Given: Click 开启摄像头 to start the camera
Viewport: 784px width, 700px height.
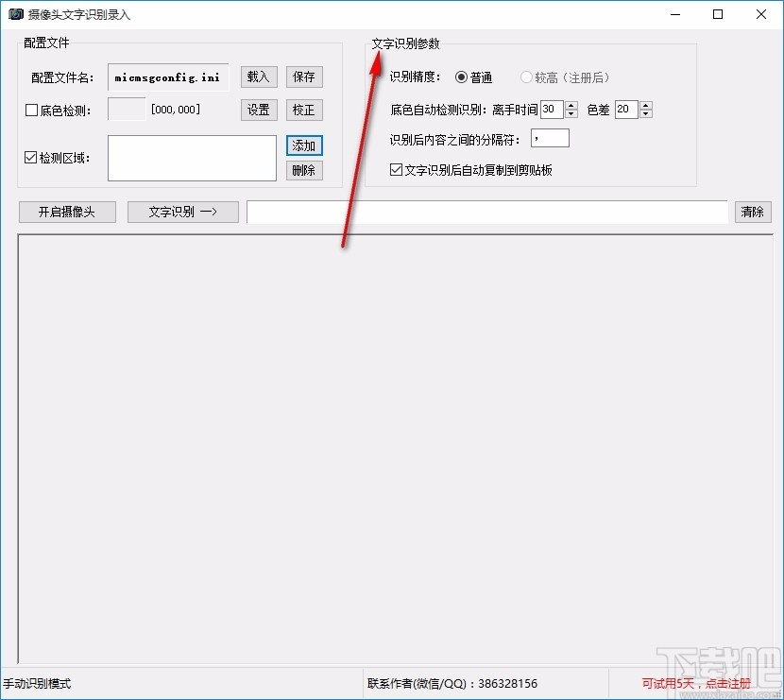Looking at the screenshot, I should [x=66, y=212].
